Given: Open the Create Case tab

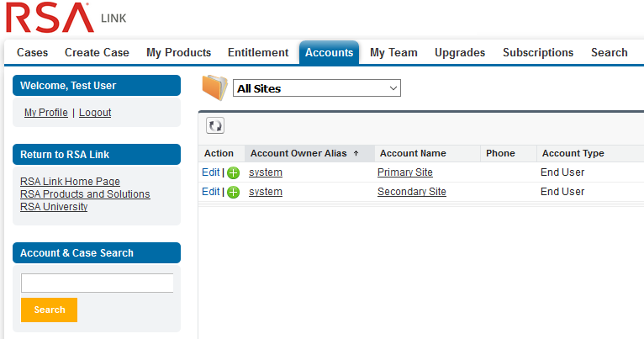Looking at the screenshot, I should [x=97, y=53].
